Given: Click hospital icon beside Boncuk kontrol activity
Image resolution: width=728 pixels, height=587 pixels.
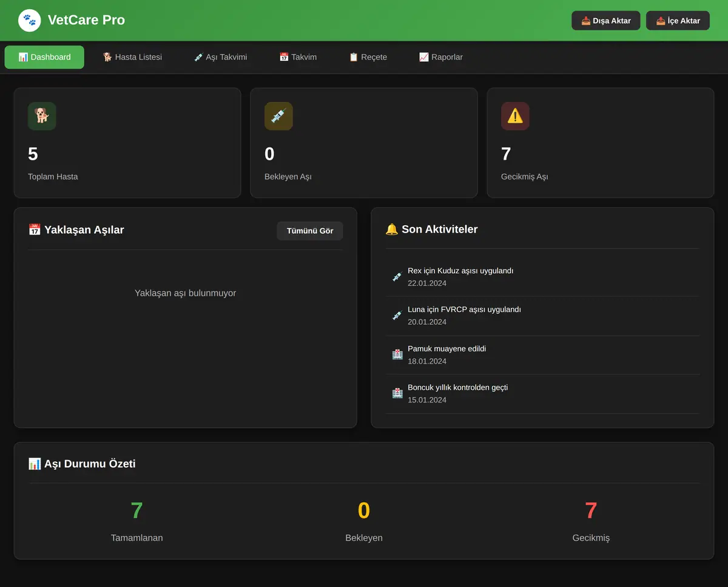Looking at the screenshot, I should [x=397, y=393].
